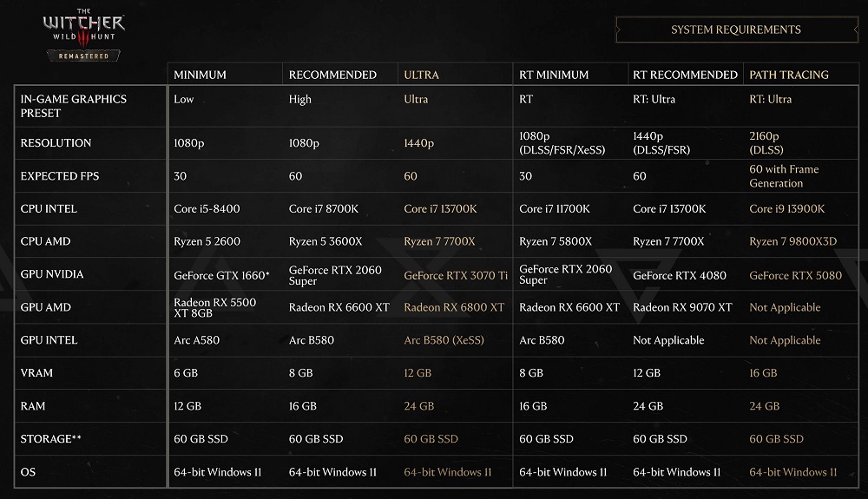This screenshot has width=868, height=499.
Task: Click the Ryzen 7 9800X3D cell
Action: [793, 241]
